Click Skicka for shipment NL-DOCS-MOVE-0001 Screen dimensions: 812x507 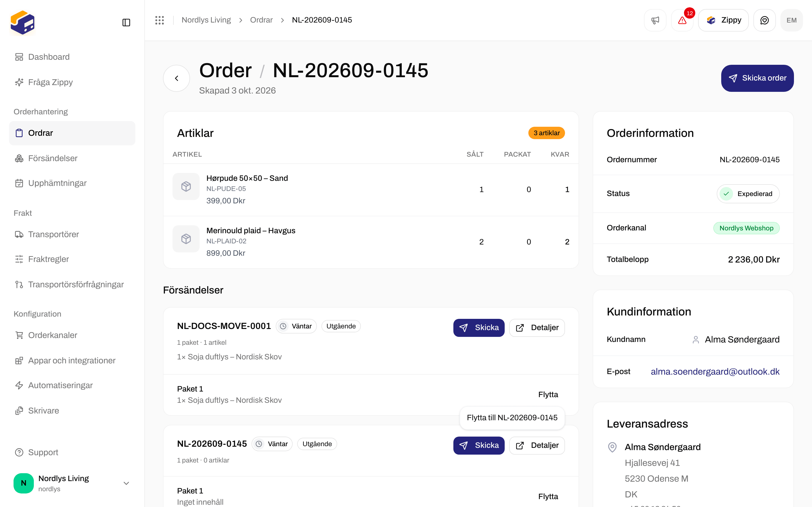tap(479, 328)
